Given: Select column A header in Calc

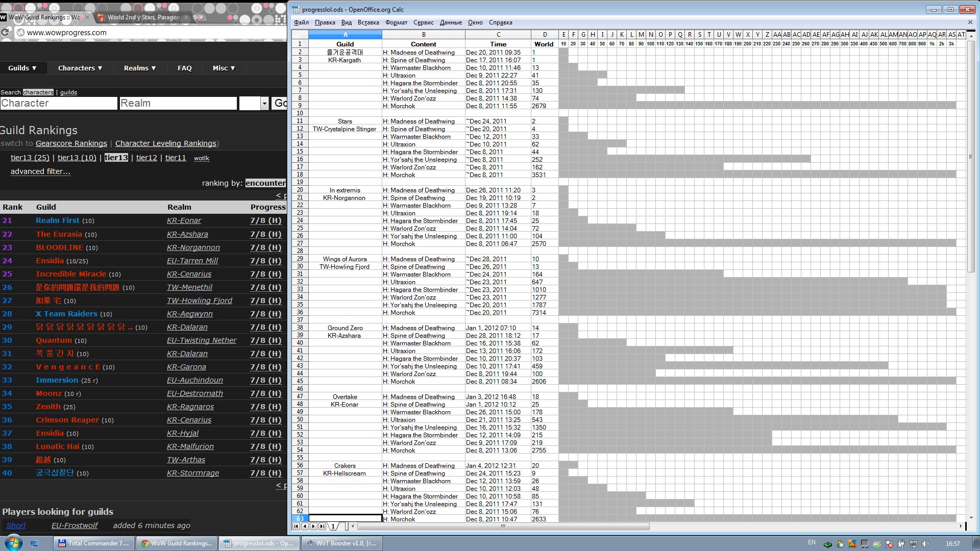Looking at the screenshot, I should 345,35.
